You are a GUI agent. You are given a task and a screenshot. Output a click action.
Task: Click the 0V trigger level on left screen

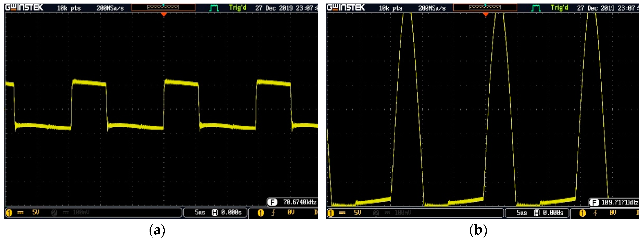[x=291, y=213]
